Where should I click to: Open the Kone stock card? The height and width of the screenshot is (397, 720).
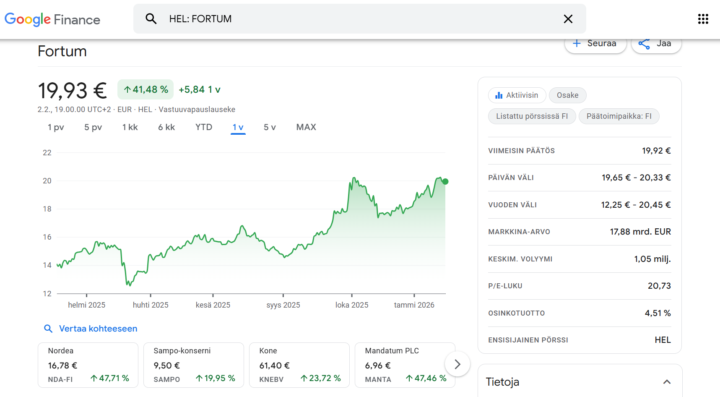(299, 365)
